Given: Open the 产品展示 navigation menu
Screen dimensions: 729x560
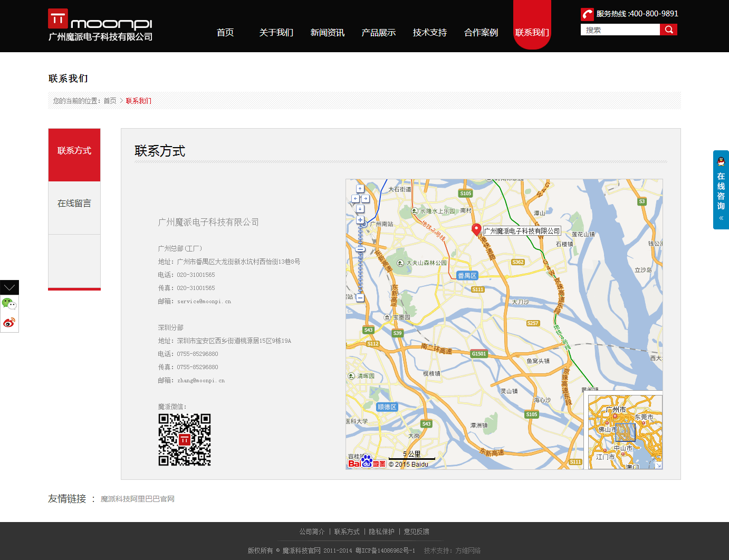Looking at the screenshot, I should (379, 32).
